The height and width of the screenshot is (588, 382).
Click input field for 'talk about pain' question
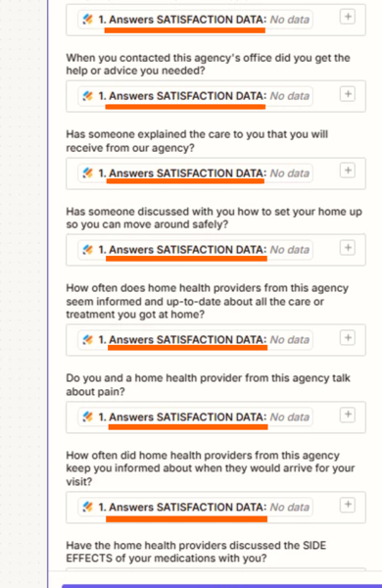pyautogui.click(x=215, y=417)
